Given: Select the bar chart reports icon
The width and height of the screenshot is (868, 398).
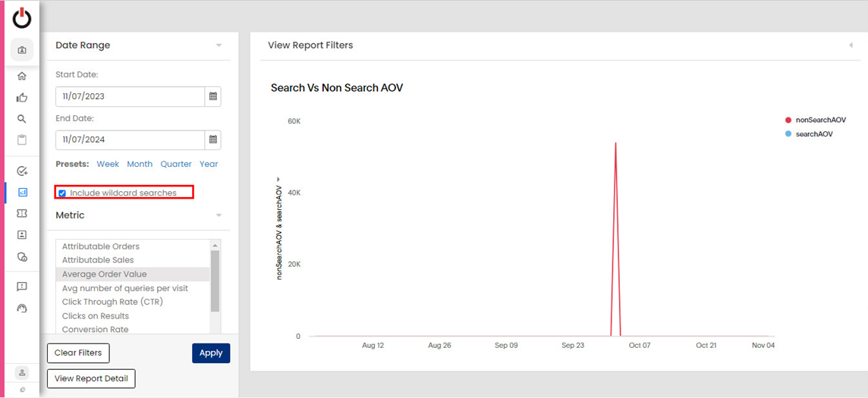Looking at the screenshot, I should 22,193.
